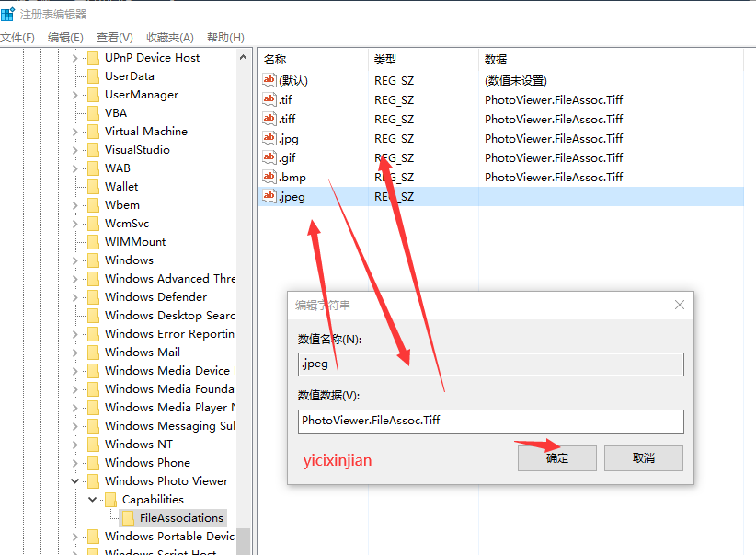
Task: Click the 数值数据(V) input field
Action: (491, 422)
